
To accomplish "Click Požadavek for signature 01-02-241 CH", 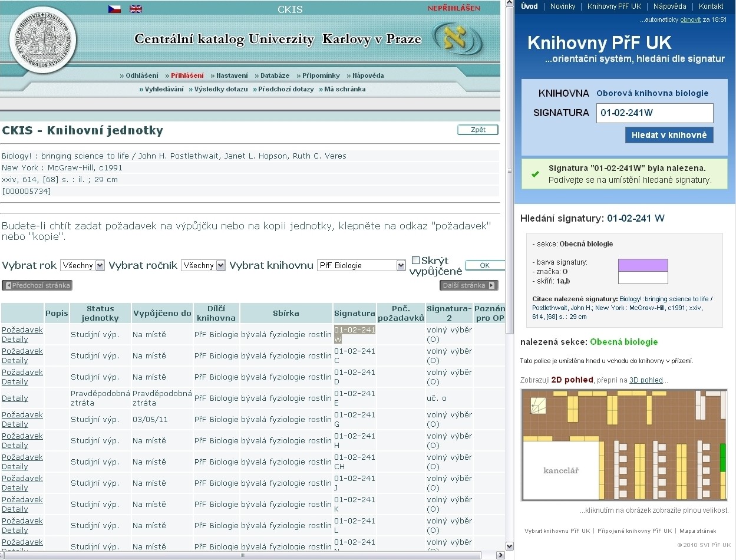I will [x=22, y=457].
